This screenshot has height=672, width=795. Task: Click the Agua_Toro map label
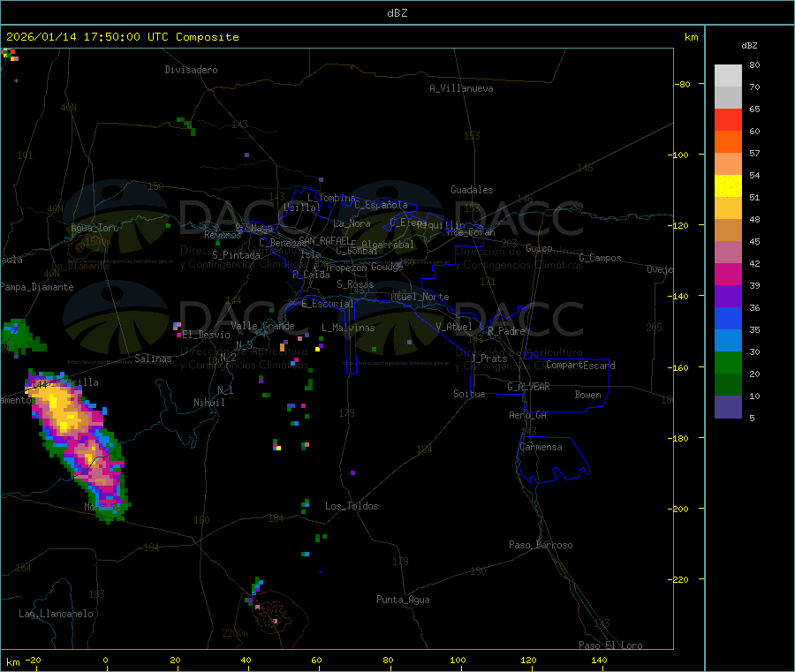click(x=95, y=228)
